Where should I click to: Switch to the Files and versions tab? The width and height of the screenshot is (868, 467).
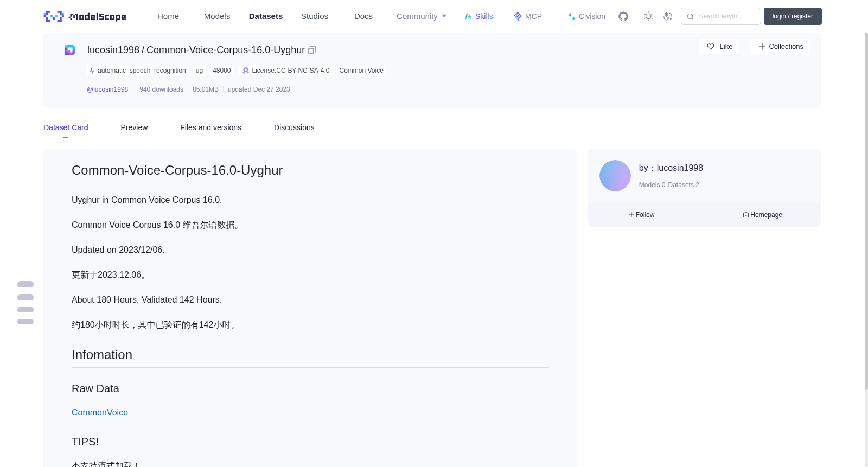coord(210,127)
